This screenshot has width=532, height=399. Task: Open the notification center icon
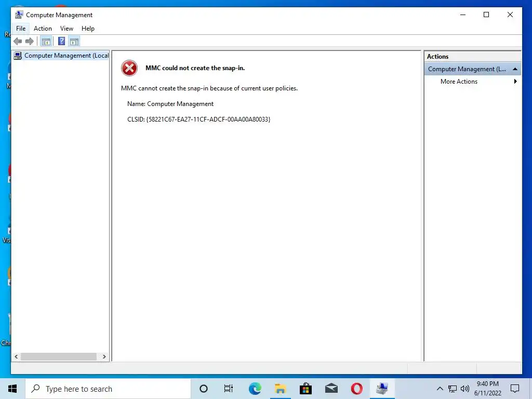point(515,389)
